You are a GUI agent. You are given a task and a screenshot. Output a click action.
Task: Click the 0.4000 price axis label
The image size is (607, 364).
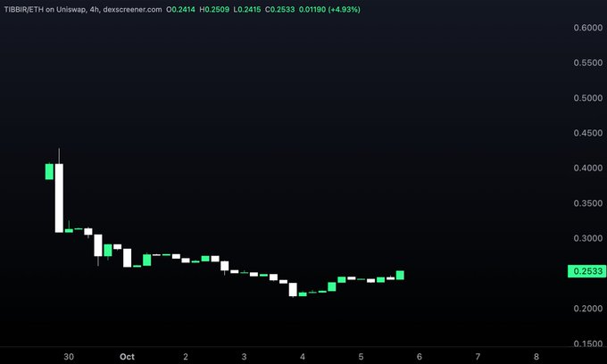point(588,168)
